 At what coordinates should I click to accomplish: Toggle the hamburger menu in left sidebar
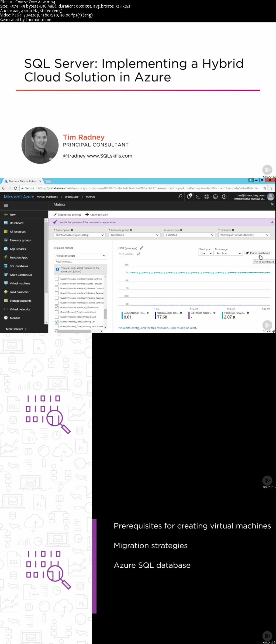coord(6,205)
